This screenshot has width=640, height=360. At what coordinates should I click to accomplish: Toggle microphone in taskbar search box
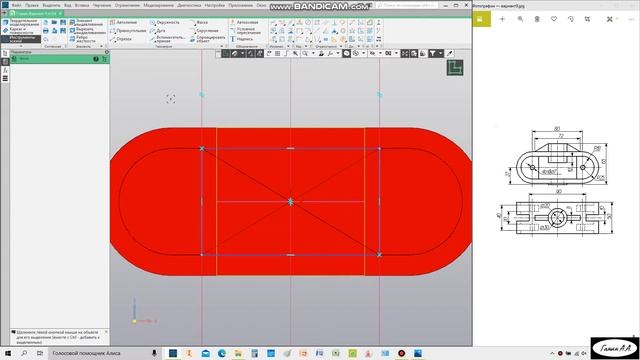pos(154,353)
